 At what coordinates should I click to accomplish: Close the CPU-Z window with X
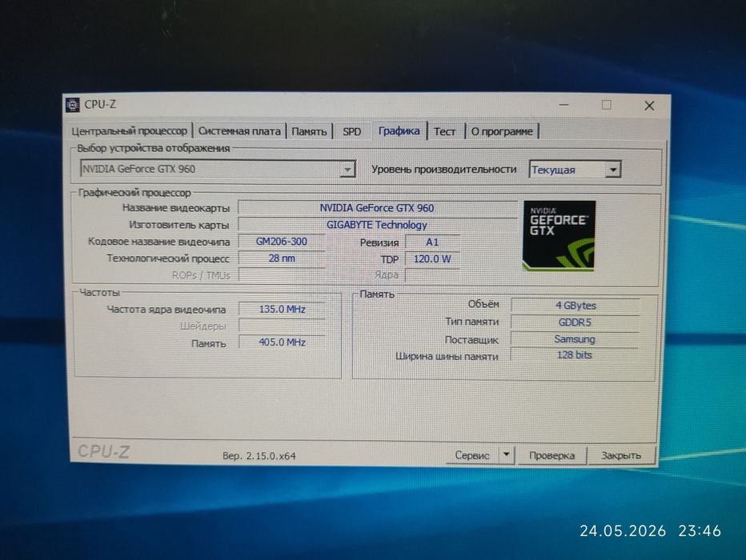tap(649, 106)
